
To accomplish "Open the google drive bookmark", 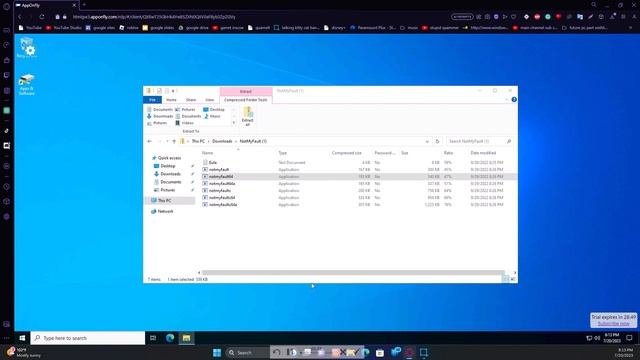I will point(194,28).
